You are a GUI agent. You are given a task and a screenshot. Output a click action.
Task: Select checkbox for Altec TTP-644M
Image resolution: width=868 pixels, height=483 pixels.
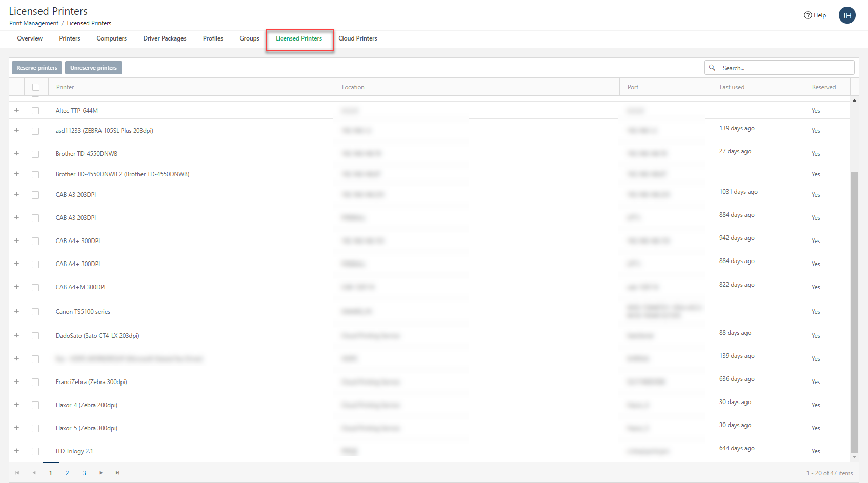tap(35, 111)
